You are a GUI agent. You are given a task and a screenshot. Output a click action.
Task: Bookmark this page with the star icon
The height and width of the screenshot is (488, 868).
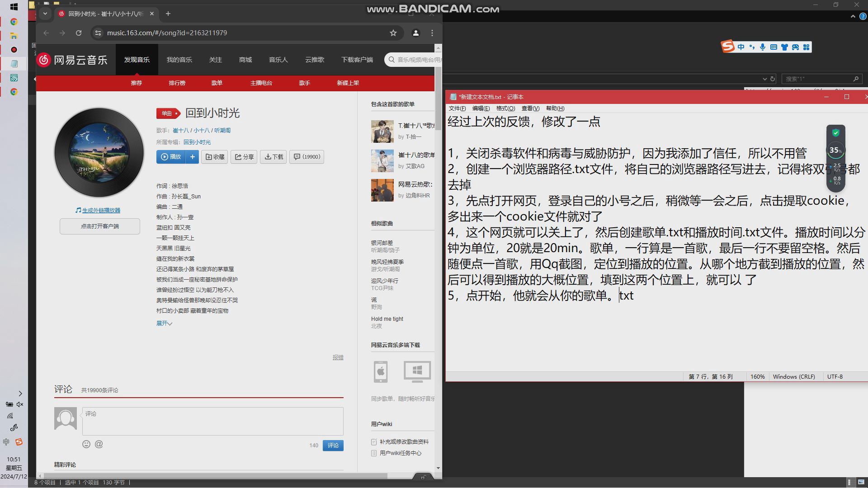pyautogui.click(x=393, y=33)
